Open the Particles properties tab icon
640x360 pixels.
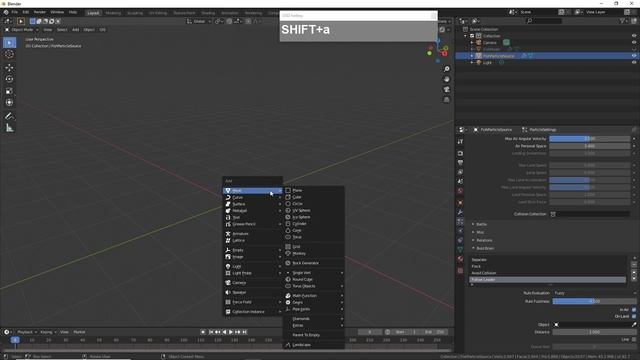pyautogui.click(x=460, y=221)
